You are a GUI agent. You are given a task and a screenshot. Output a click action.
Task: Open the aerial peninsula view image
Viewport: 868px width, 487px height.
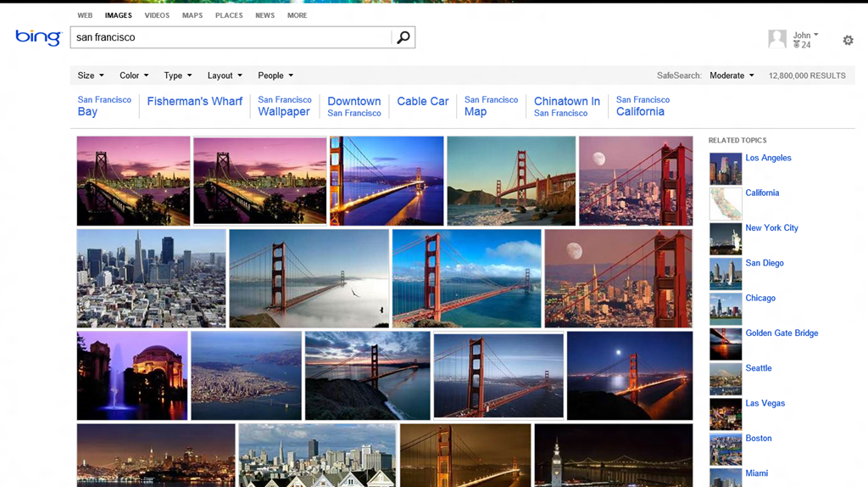point(247,376)
